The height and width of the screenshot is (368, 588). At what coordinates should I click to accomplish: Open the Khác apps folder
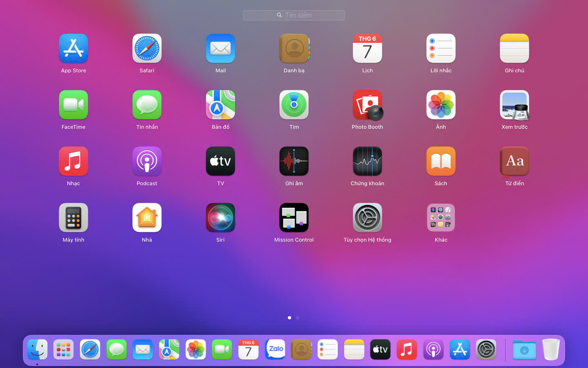(441, 218)
